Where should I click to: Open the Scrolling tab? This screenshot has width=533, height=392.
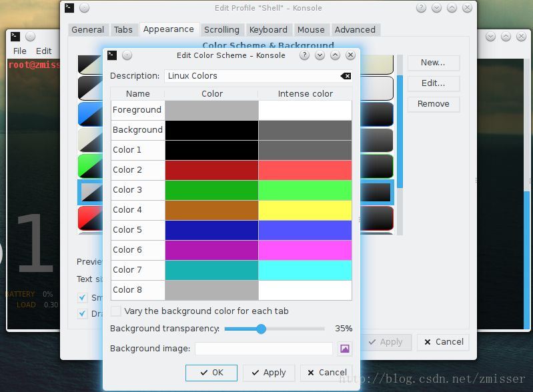click(x=221, y=30)
